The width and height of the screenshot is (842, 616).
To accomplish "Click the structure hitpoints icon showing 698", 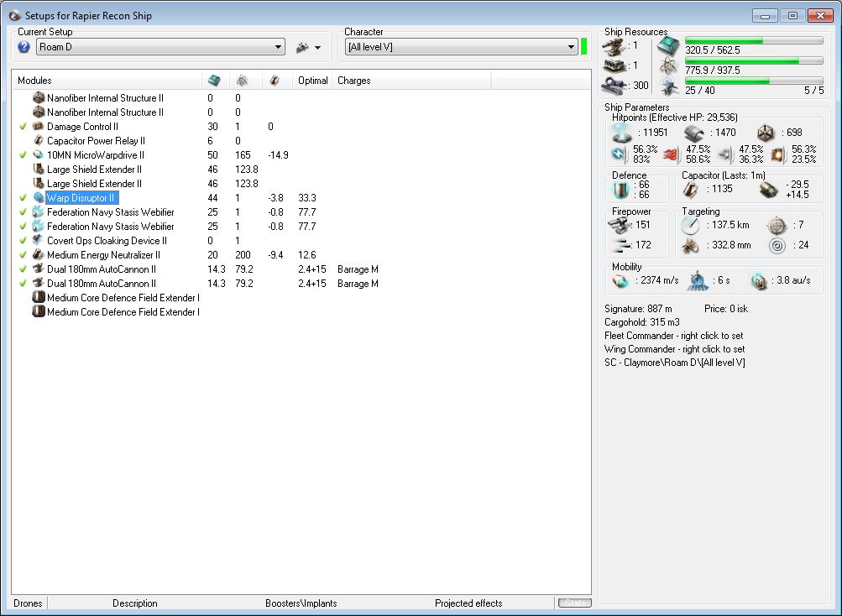I will click(x=766, y=133).
